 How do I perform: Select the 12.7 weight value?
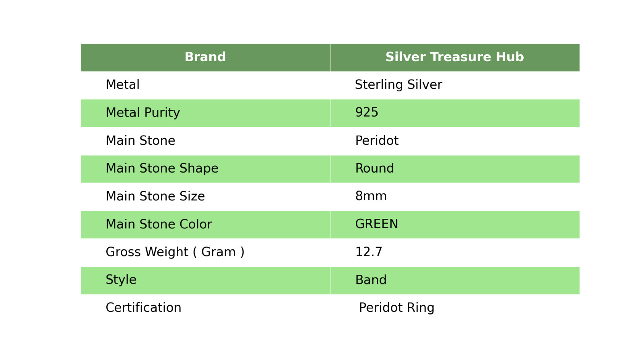click(369, 252)
